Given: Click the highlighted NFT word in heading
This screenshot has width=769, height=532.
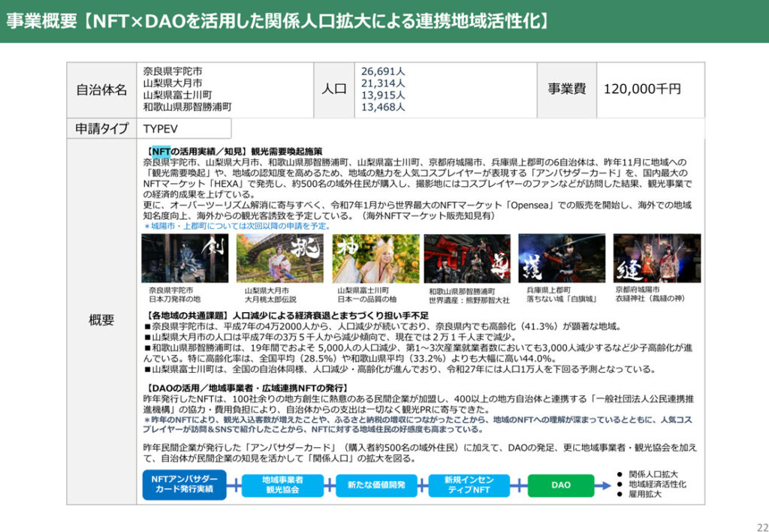Looking at the screenshot, I should [161, 151].
